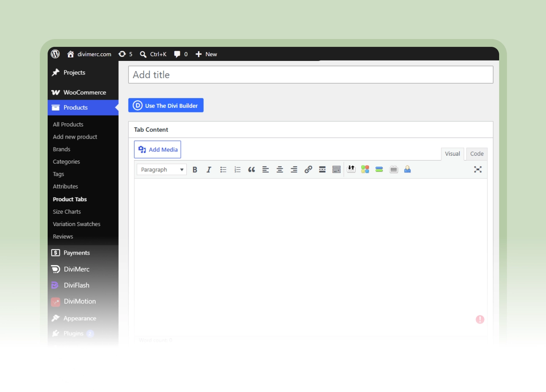Open the Product Tabs submenu page
Image resolution: width=546 pixels, height=392 pixels.
tap(70, 199)
